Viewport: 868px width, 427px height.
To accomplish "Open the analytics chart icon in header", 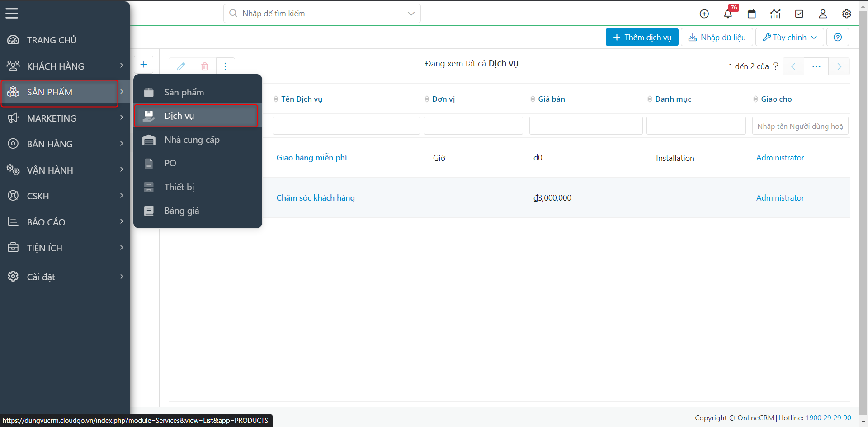I will pyautogui.click(x=775, y=14).
